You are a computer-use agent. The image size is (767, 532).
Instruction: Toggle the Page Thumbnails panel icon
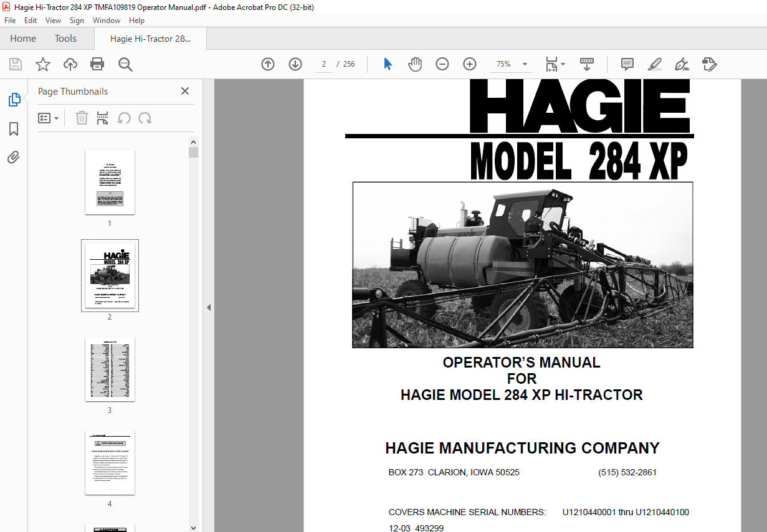tap(14, 100)
